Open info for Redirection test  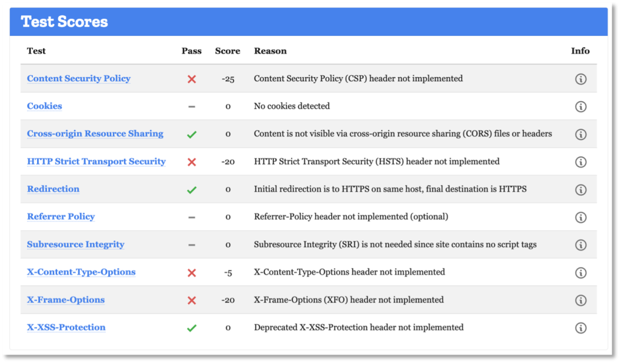(x=581, y=189)
